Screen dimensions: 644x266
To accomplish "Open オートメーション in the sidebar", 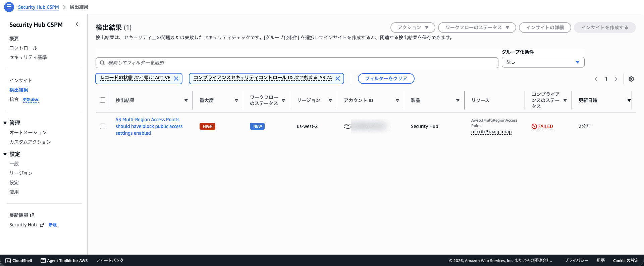I will click(x=28, y=133).
